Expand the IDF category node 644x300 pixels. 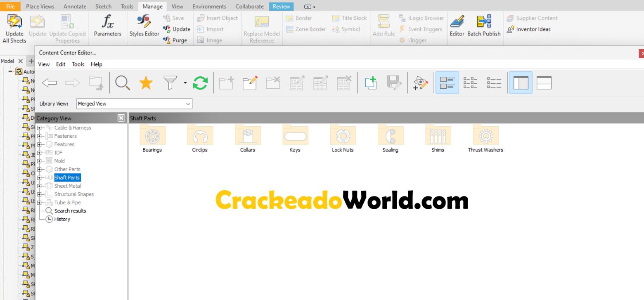coord(40,153)
